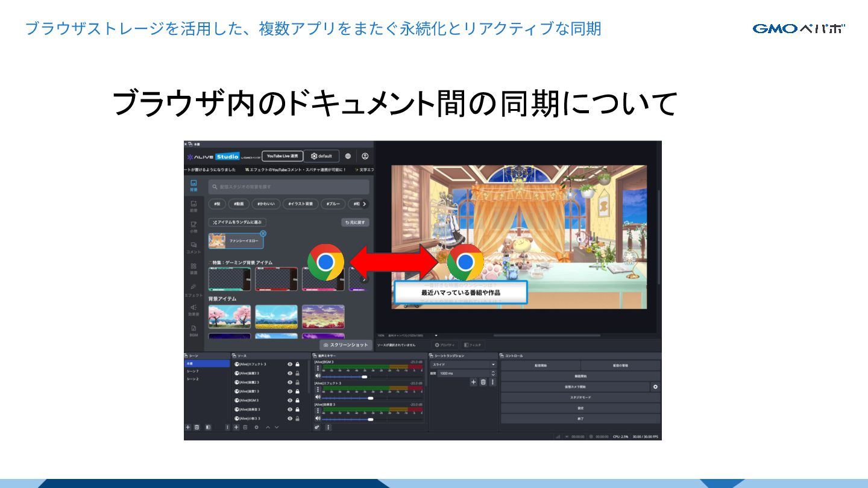Open audio mixer menu dots in mixer toolbar
The height and width of the screenshot is (488, 868).
click(x=328, y=427)
